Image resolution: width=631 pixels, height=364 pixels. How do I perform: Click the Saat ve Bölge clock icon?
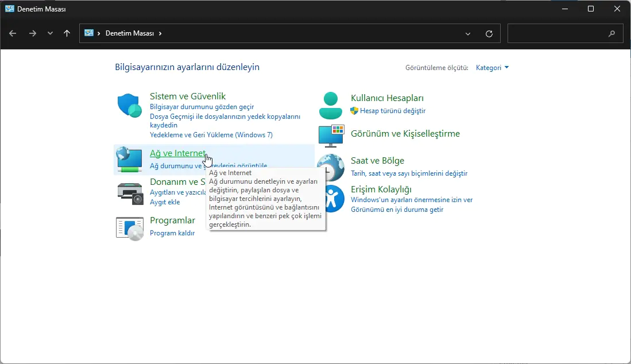pyautogui.click(x=331, y=167)
